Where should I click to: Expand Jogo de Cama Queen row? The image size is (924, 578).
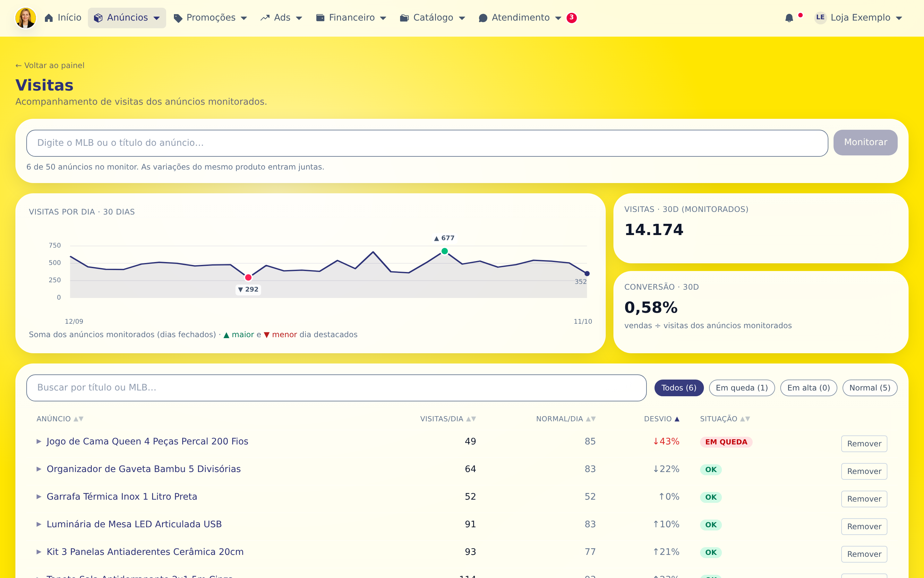38,442
